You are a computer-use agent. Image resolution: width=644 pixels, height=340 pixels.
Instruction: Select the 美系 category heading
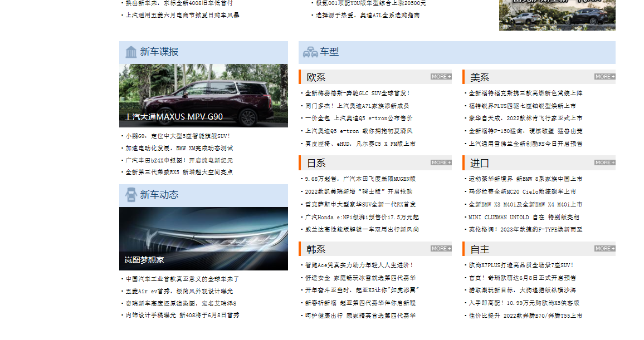point(479,77)
